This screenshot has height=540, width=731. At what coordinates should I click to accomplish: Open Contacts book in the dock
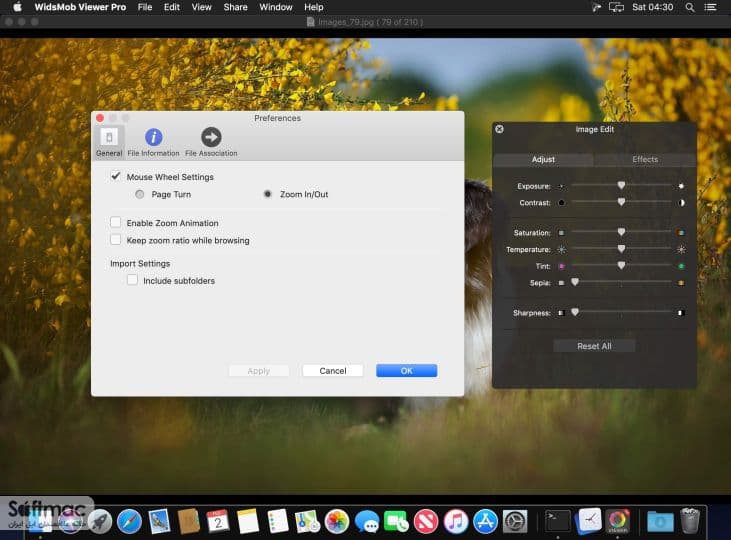(189, 521)
